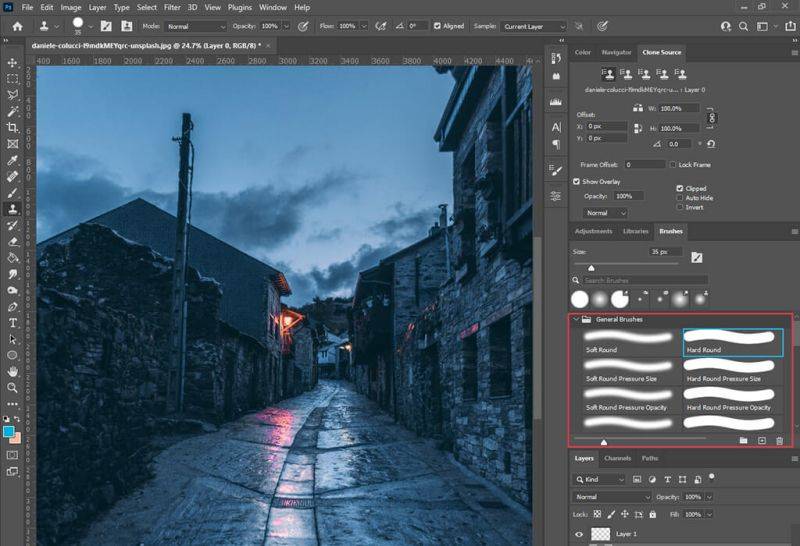800x546 pixels.
Task: Pick the Clone Stamp tool in toolbar
Action: pyautogui.click(x=13, y=209)
